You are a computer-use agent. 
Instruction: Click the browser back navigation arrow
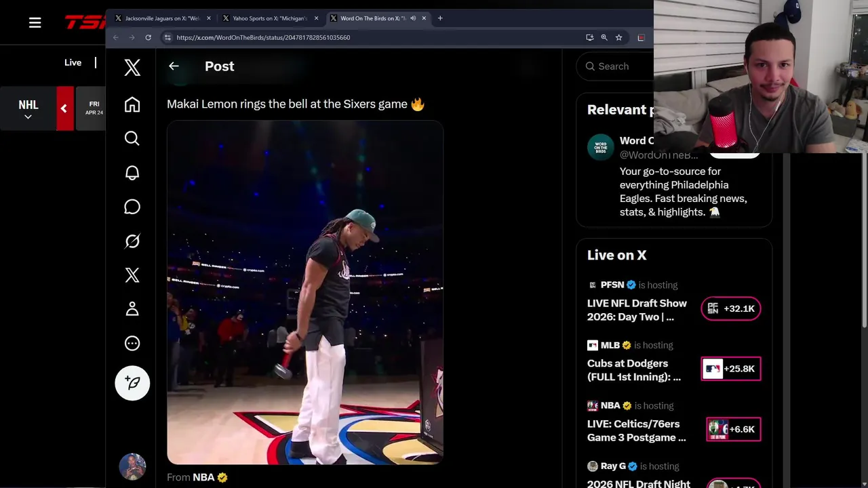point(115,37)
